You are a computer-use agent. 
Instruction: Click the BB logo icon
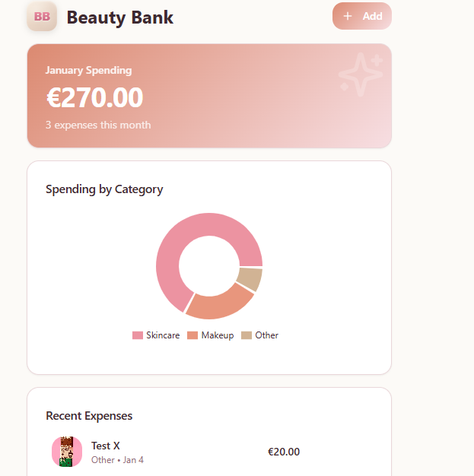pyautogui.click(x=42, y=17)
